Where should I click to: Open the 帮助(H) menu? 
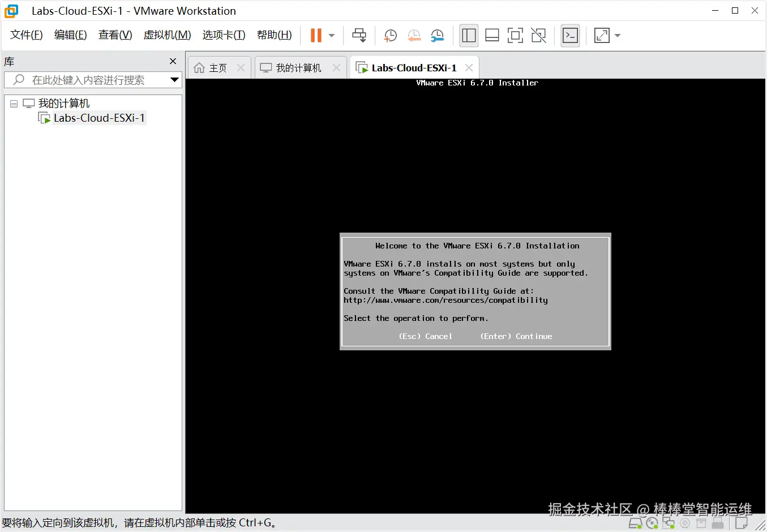click(x=275, y=35)
